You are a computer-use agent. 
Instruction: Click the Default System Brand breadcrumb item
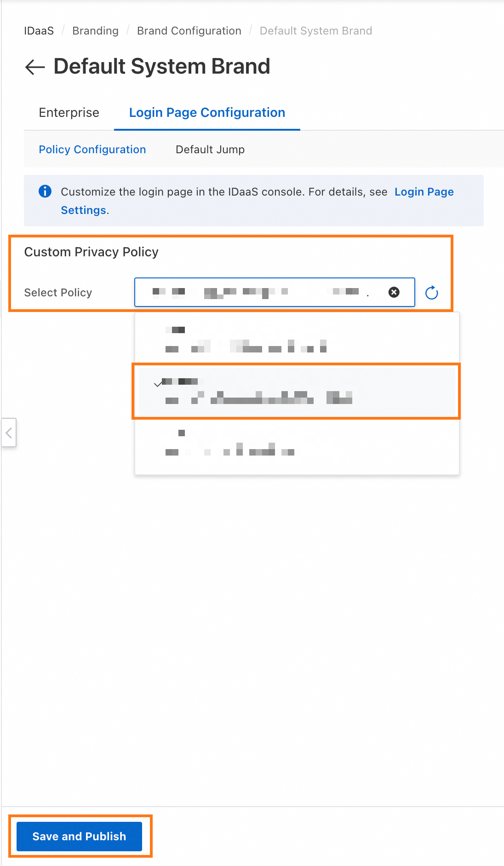(x=316, y=31)
